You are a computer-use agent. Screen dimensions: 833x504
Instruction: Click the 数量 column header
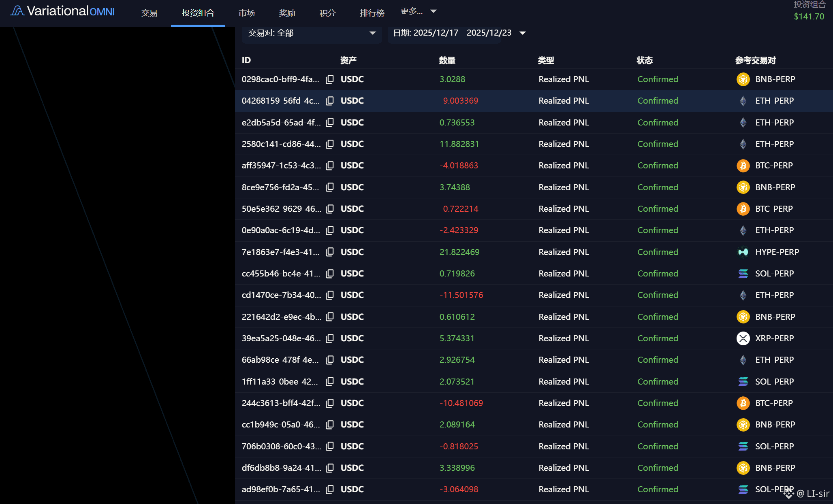coord(447,60)
